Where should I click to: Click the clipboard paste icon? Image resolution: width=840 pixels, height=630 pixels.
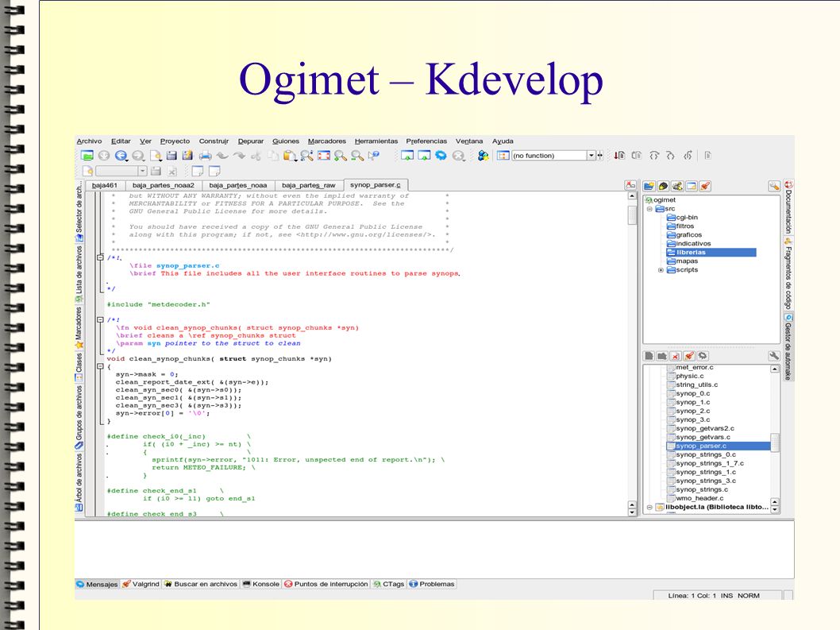(x=290, y=156)
